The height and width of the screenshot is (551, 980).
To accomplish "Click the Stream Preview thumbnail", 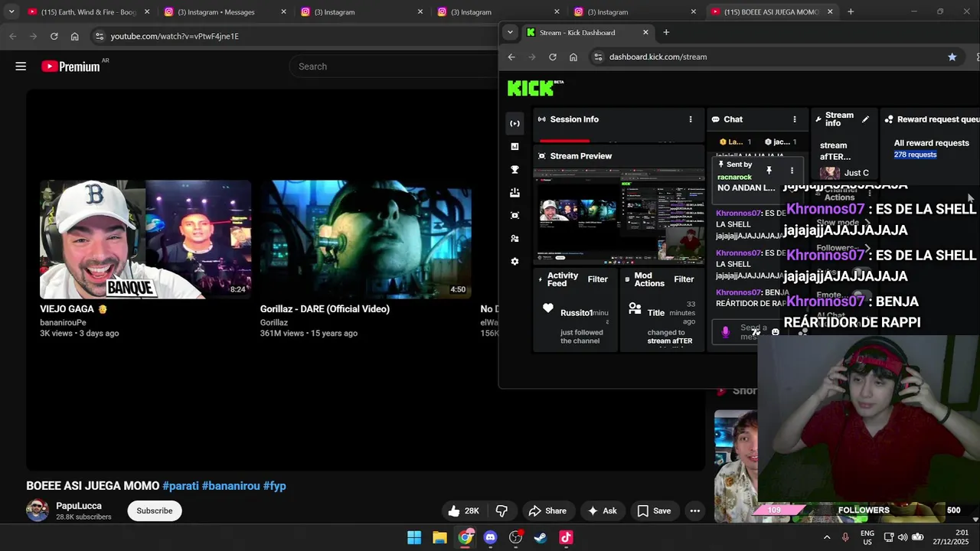I will pyautogui.click(x=619, y=217).
